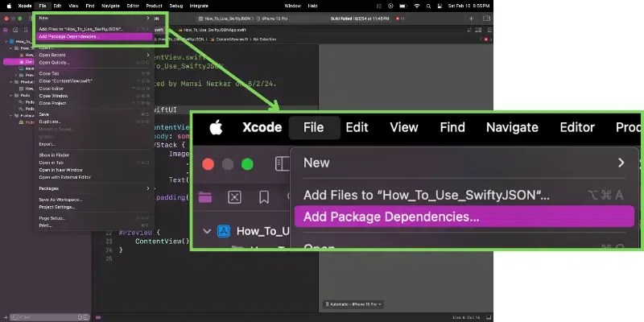The height and width of the screenshot is (322, 644).
Task: Click the blue project icon in navigator root
Action: click(x=12, y=42)
